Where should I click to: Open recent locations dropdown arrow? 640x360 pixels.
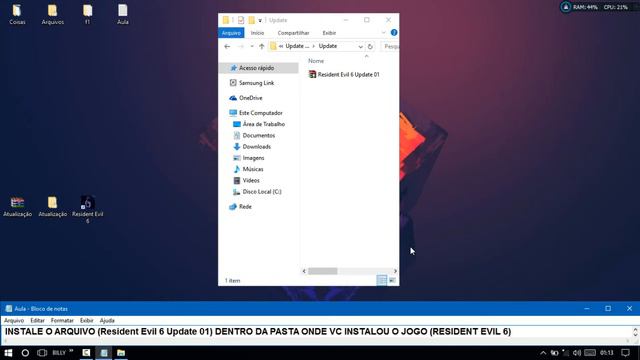[x=252, y=47]
